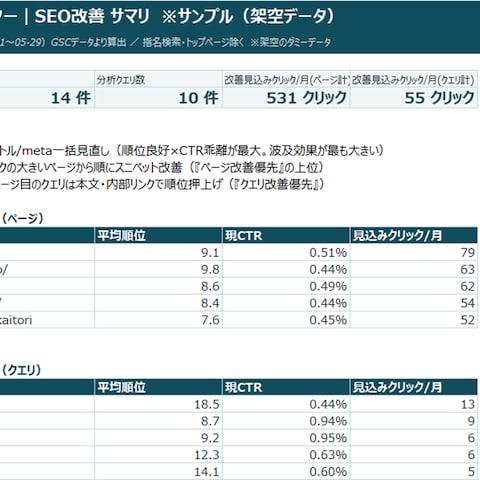The height and width of the screenshot is (480, 480).
Task: Click '現CTR' header in query table
Action: click(x=286, y=387)
